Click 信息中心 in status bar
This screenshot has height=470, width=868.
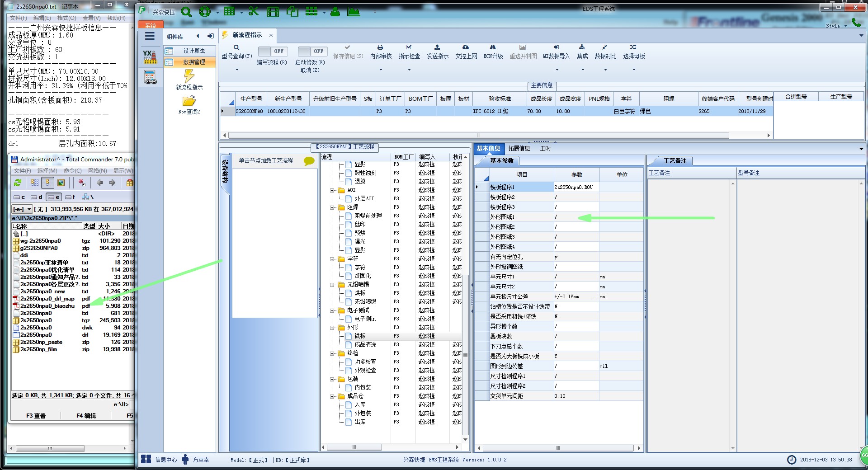pyautogui.click(x=160, y=460)
